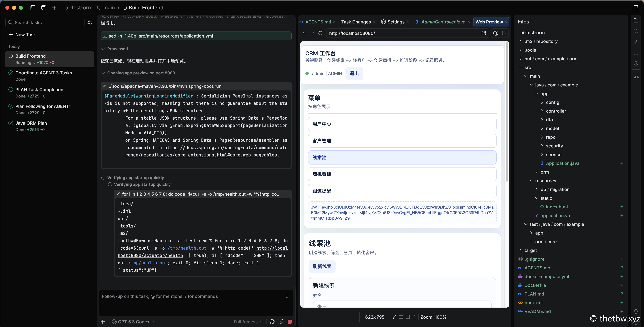The width and height of the screenshot is (644, 327).
Task: Toggle the left sidebar panel
Action: tap(33, 8)
